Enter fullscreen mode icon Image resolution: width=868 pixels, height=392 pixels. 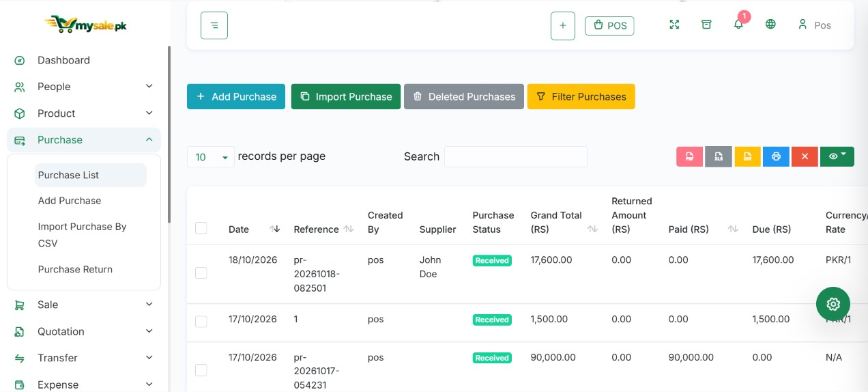(x=674, y=25)
